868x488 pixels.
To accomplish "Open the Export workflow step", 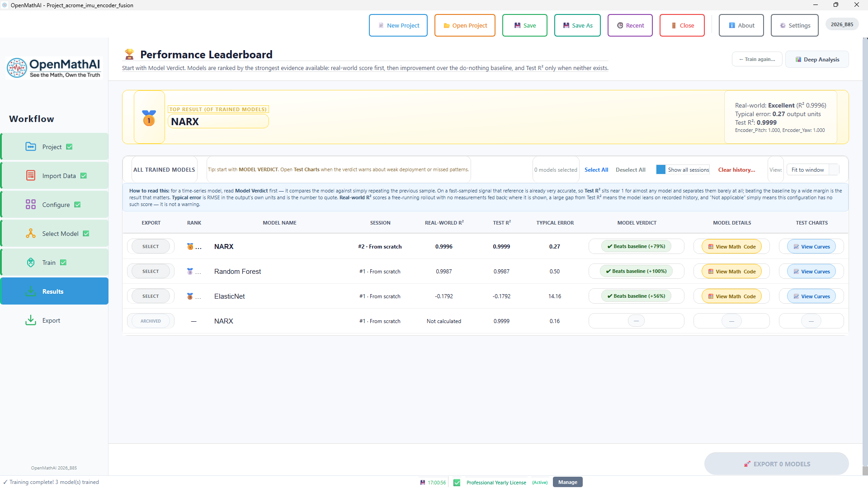I will [x=55, y=320].
